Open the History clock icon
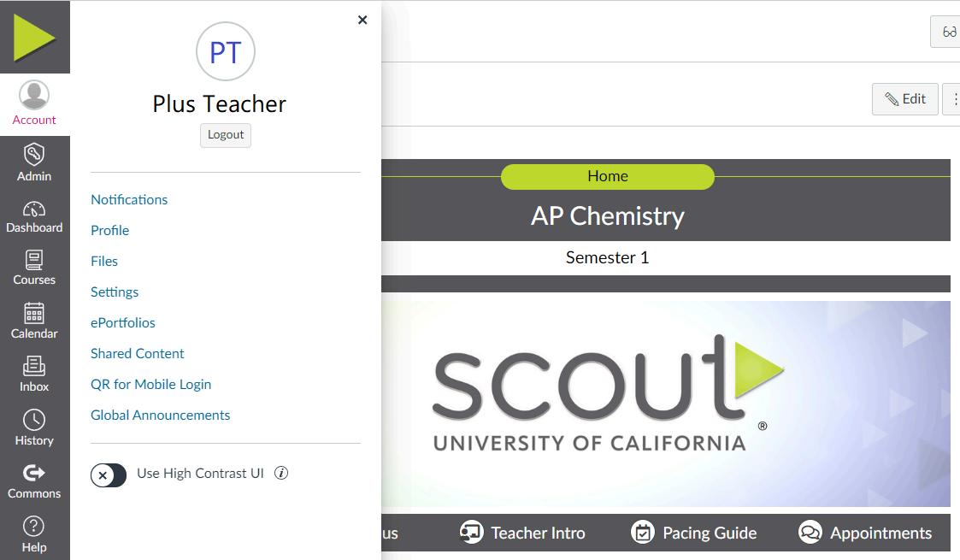The width and height of the screenshot is (960, 560). (34, 420)
